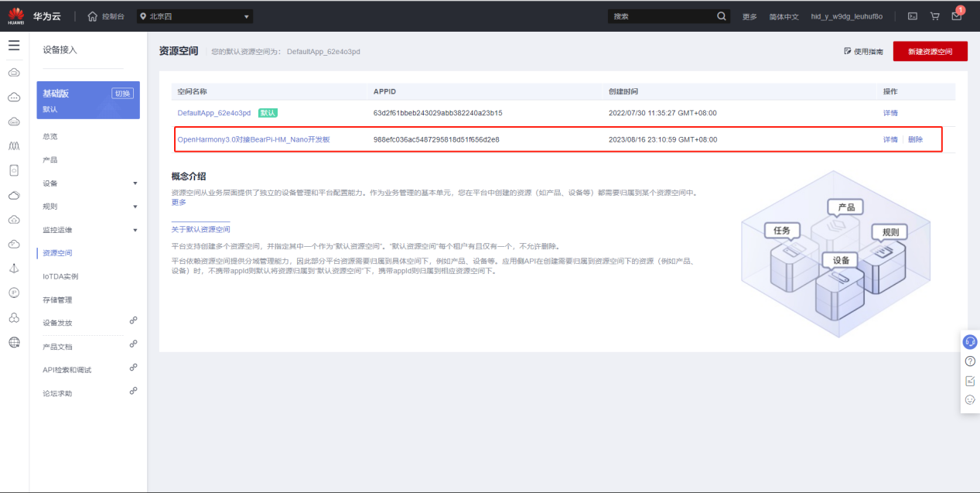Click the 更多 link under 概念介绍
The height and width of the screenshot is (493, 980).
click(179, 202)
